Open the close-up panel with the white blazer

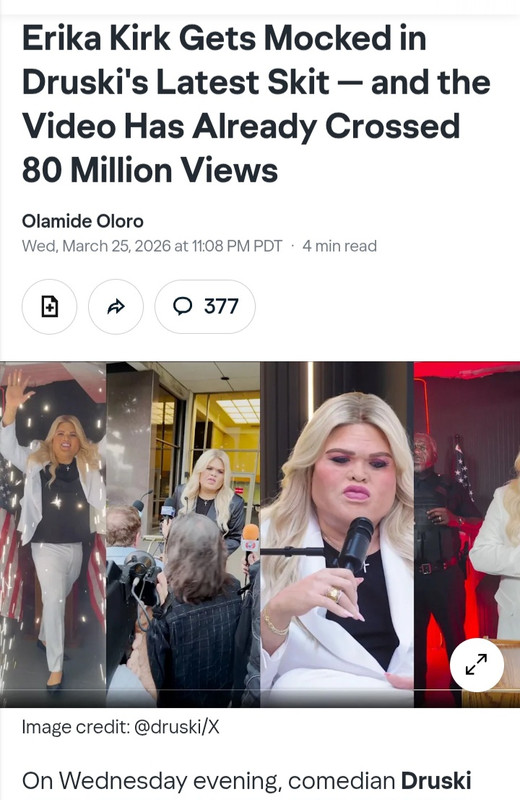(x=337, y=534)
